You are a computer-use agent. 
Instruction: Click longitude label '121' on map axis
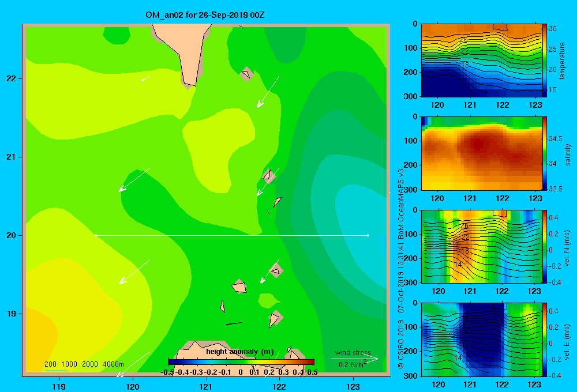[206, 387]
